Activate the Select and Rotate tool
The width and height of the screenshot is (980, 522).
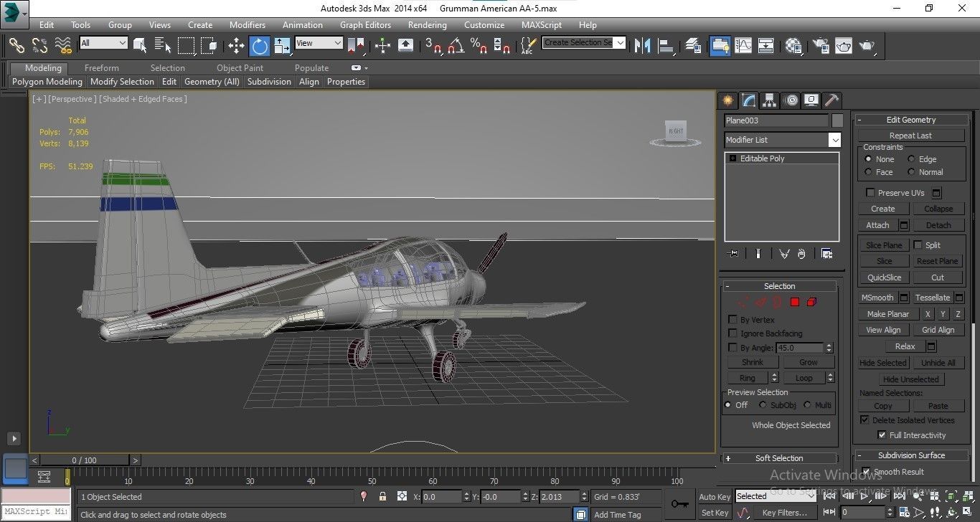point(259,45)
